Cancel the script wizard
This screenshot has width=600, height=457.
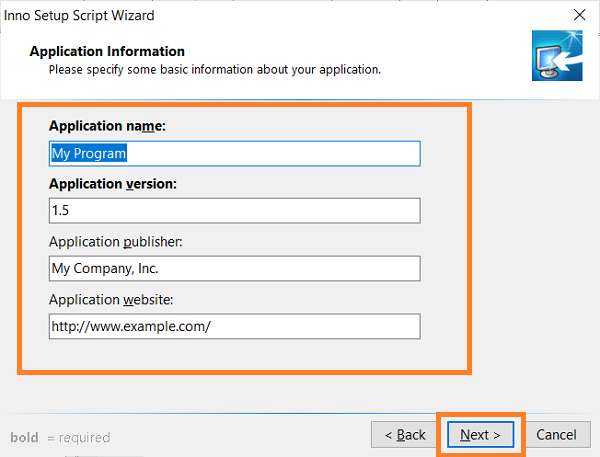click(556, 434)
